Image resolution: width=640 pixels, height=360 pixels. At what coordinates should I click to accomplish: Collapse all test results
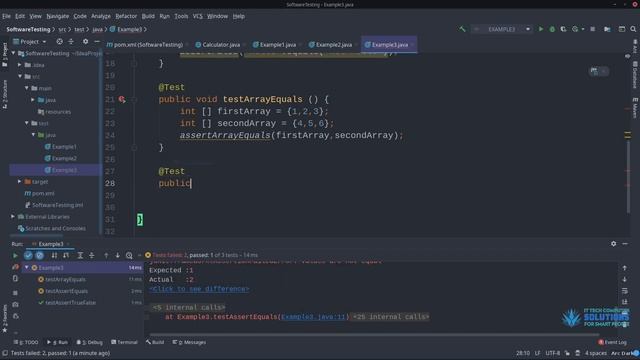(x=91, y=256)
